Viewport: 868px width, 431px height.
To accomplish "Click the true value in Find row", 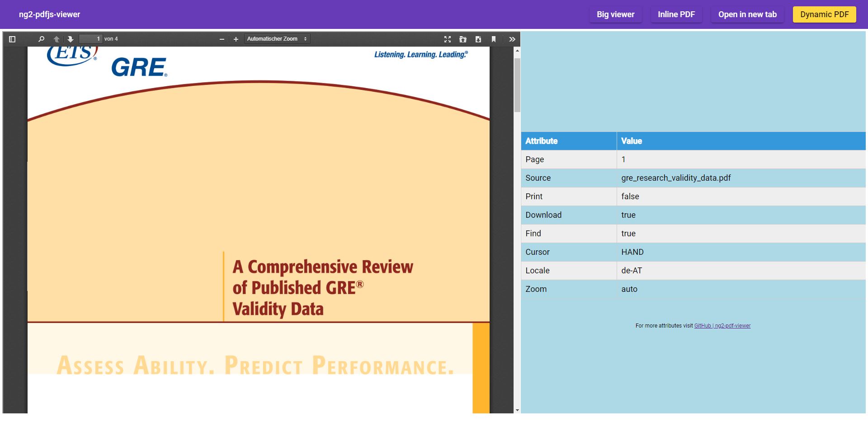I will [x=741, y=234].
